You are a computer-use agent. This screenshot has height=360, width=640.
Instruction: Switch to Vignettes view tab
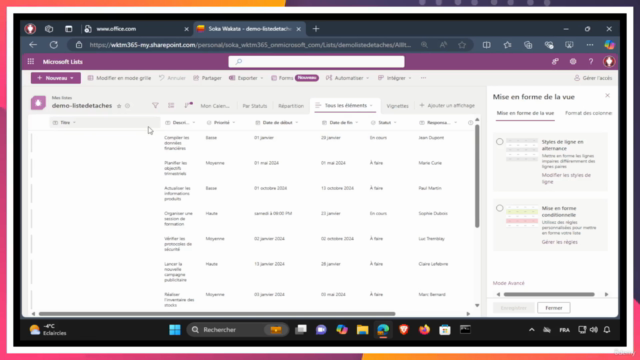click(x=398, y=106)
